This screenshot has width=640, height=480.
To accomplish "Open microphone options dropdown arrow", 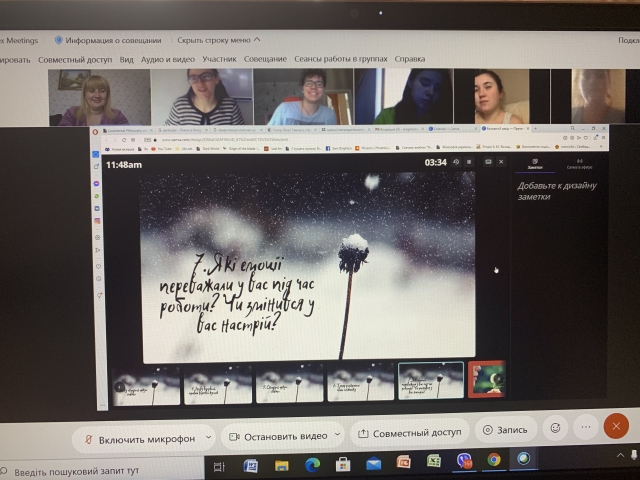I will 209,437.
